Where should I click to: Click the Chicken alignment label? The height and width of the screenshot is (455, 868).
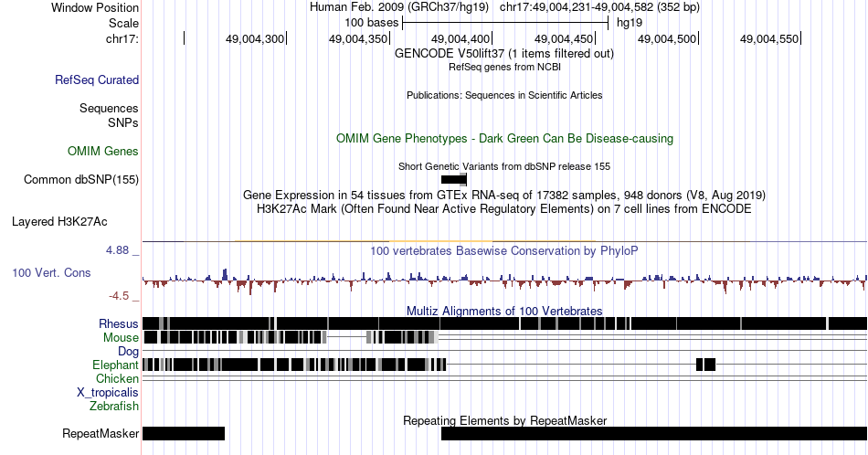pyautogui.click(x=117, y=378)
